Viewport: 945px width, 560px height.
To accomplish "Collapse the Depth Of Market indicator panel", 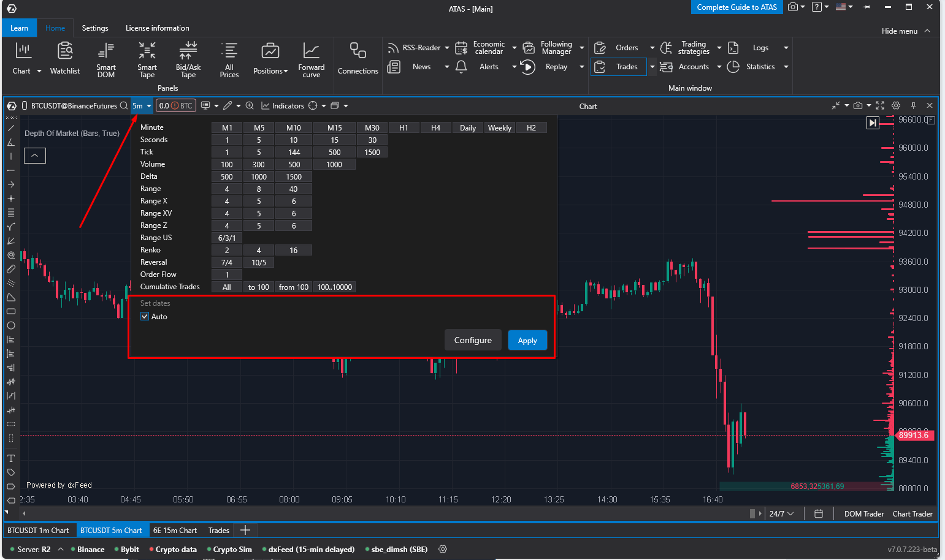I will 35,156.
